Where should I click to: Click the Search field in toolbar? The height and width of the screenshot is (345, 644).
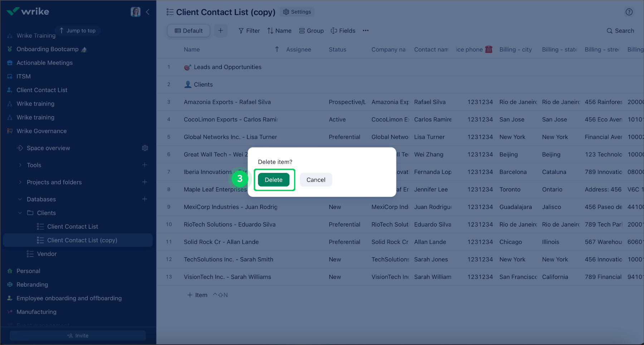[x=620, y=31]
